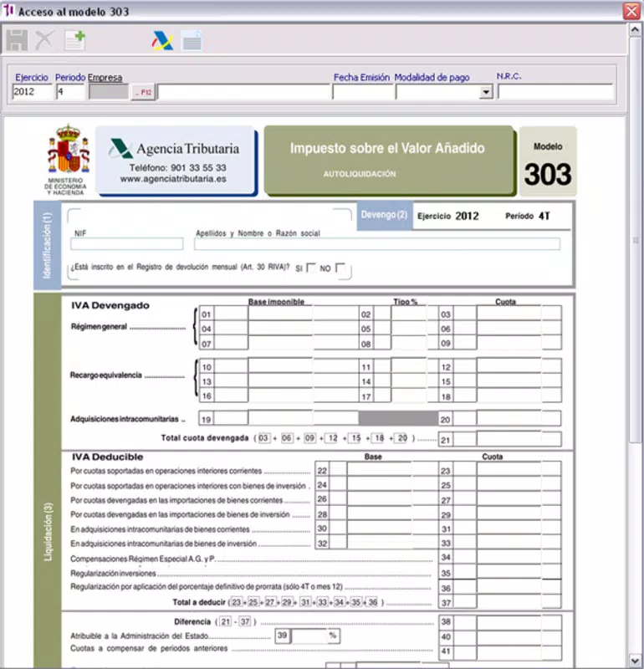Click the Empresa underlined label
The height and width of the screenshot is (669, 644).
point(105,77)
